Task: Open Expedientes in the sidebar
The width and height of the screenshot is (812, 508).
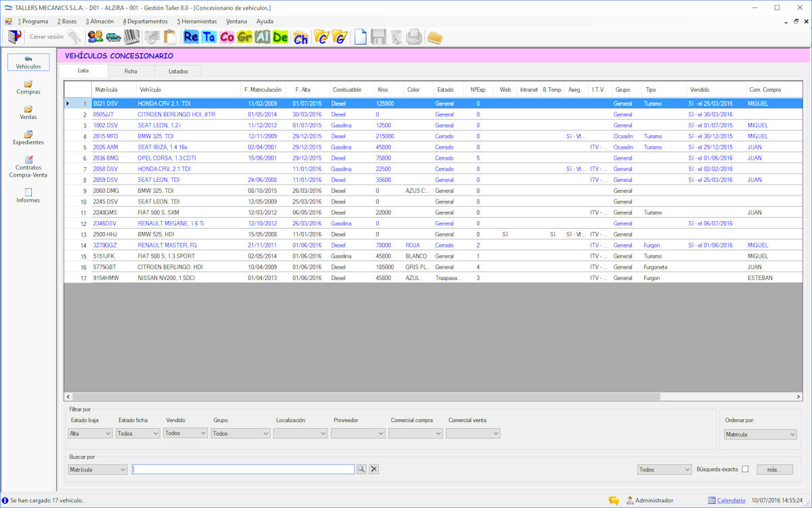Action: coord(28,138)
